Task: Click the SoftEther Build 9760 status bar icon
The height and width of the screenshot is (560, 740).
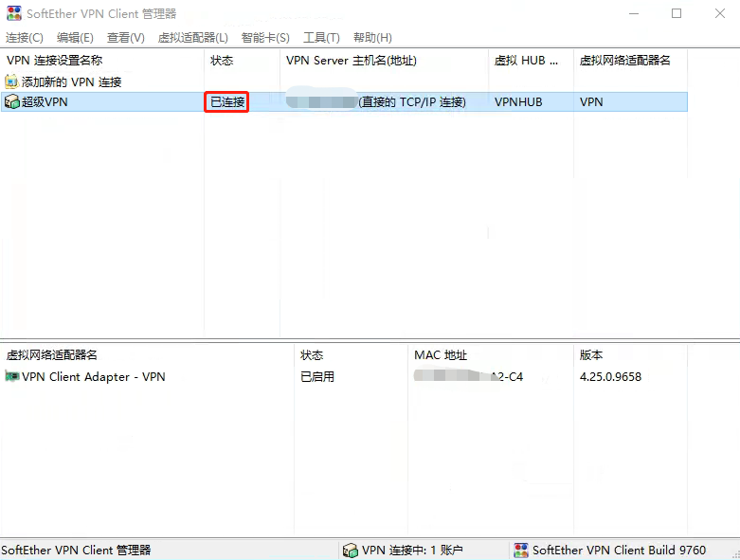Action: [521, 551]
